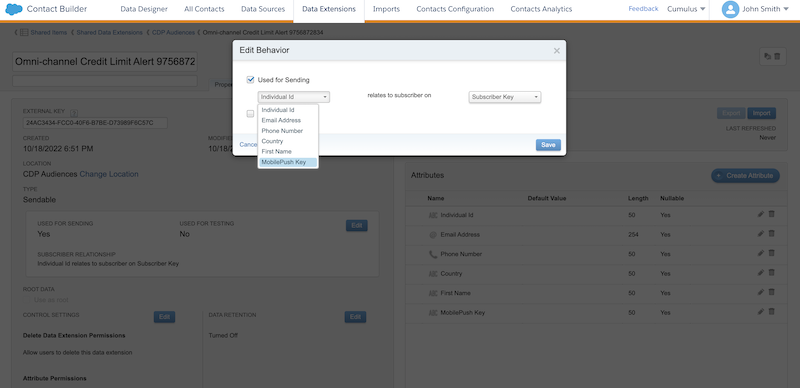The image size is (800, 388).
Task: Click the data extension name field
Action: point(105,62)
